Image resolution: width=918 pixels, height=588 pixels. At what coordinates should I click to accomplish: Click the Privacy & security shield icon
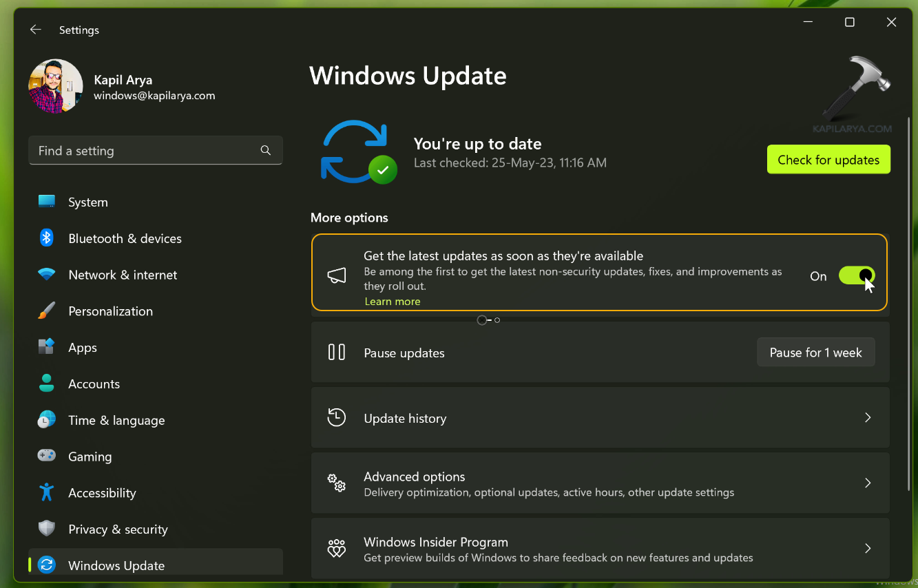tap(47, 529)
